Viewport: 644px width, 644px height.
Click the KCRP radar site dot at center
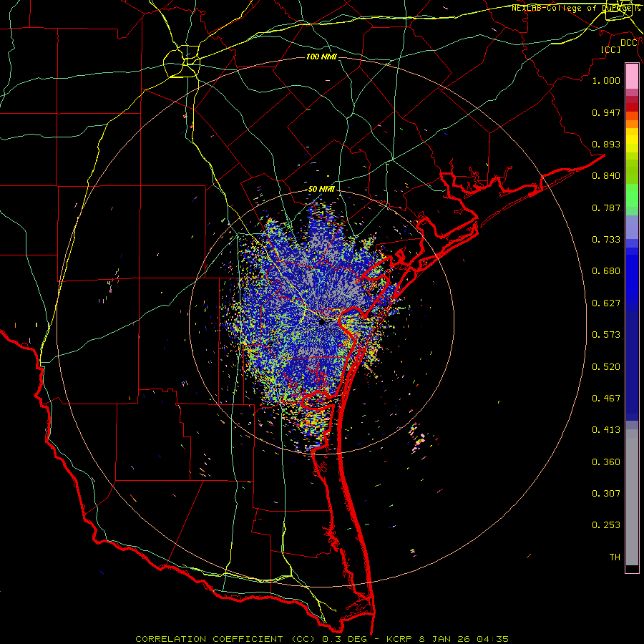[322, 323]
